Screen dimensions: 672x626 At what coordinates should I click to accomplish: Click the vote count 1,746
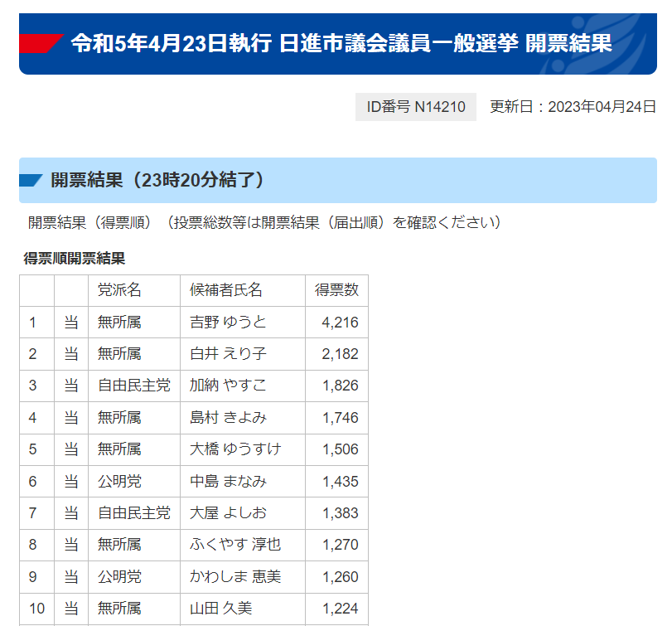pyautogui.click(x=340, y=418)
